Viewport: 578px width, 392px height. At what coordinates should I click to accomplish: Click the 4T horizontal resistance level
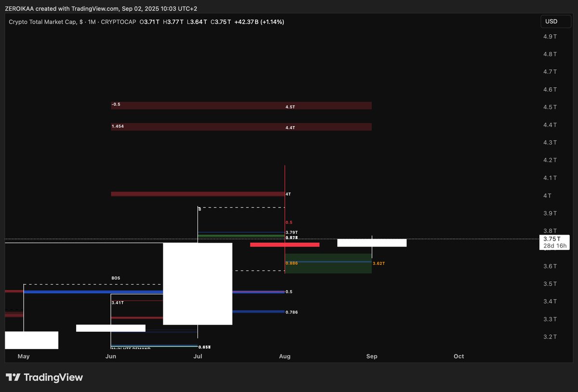click(x=197, y=194)
